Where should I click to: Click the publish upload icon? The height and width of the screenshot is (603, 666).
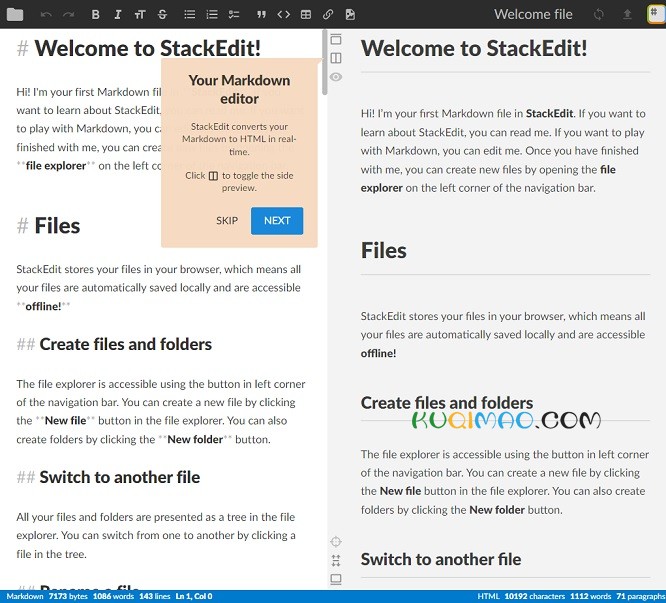click(627, 14)
